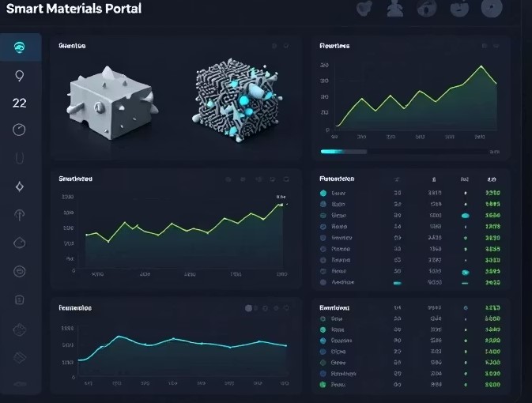The width and height of the screenshot is (532, 403).
Task: Toggle the cyan pill switch in the upper table's third row
Action: (465, 215)
